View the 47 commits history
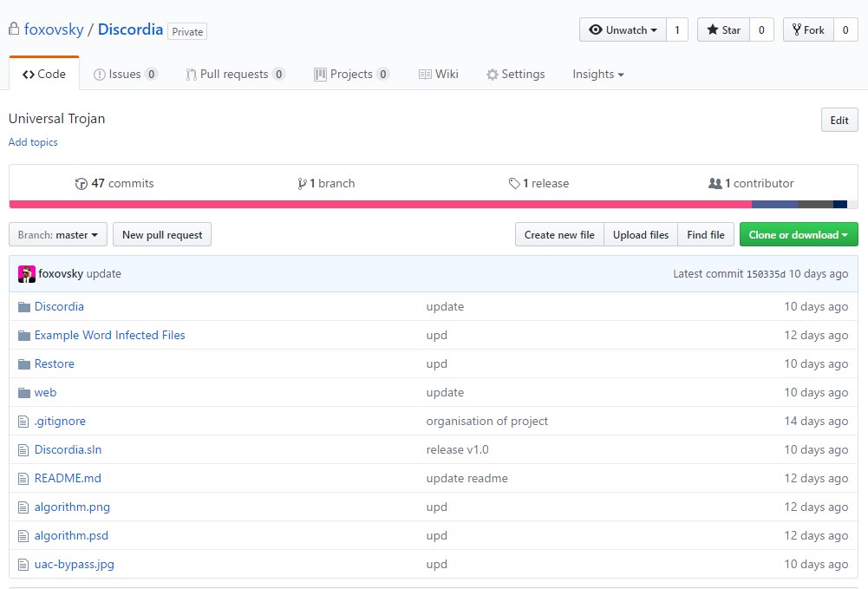The height and width of the screenshot is (589, 868). click(114, 183)
